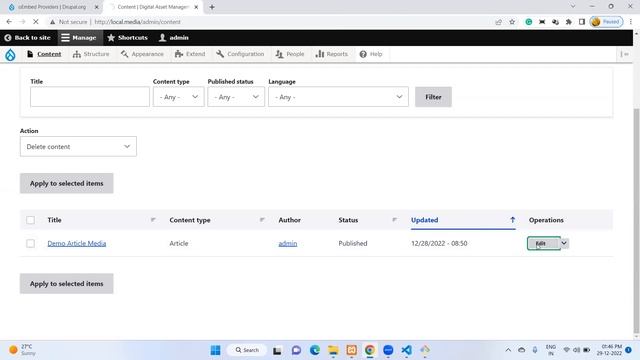The width and height of the screenshot is (640, 360).
Task: Open the Grammarly green extension icon
Action: click(529, 22)
